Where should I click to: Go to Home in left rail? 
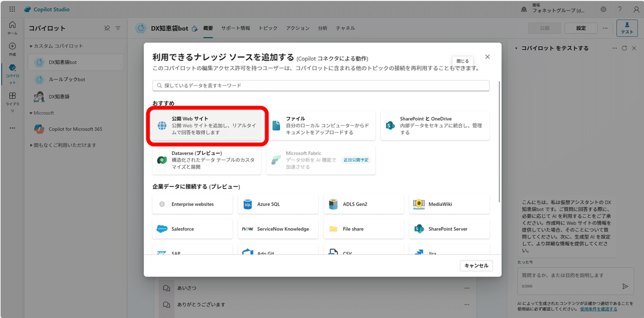pyautogui.click(x=12, y=28)
